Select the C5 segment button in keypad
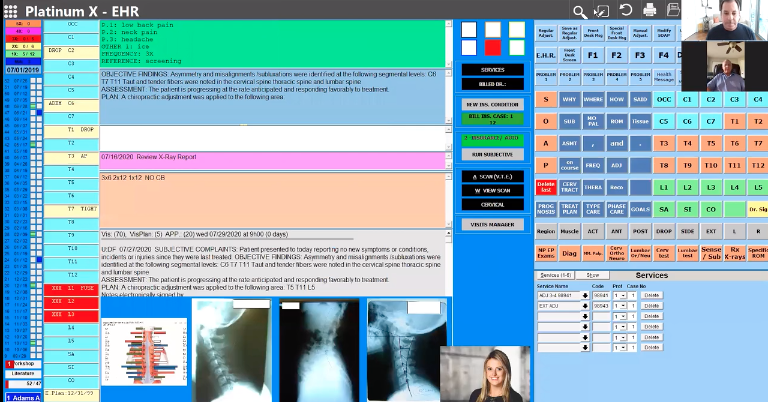 (x=664, y=121)
